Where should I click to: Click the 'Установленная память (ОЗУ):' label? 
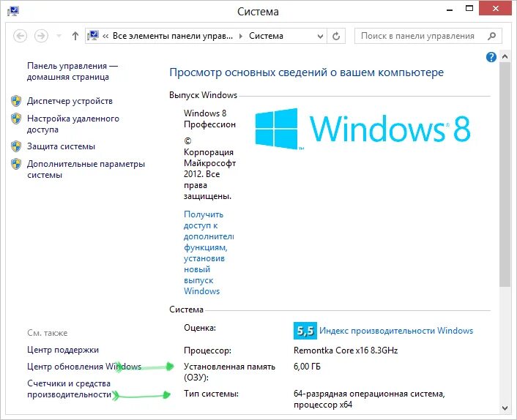click(x=229, y=372)
